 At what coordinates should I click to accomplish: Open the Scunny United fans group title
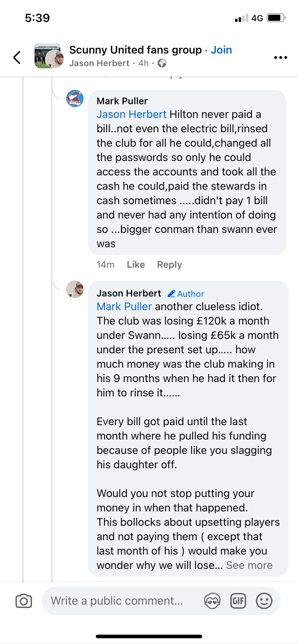coord(135,50)
